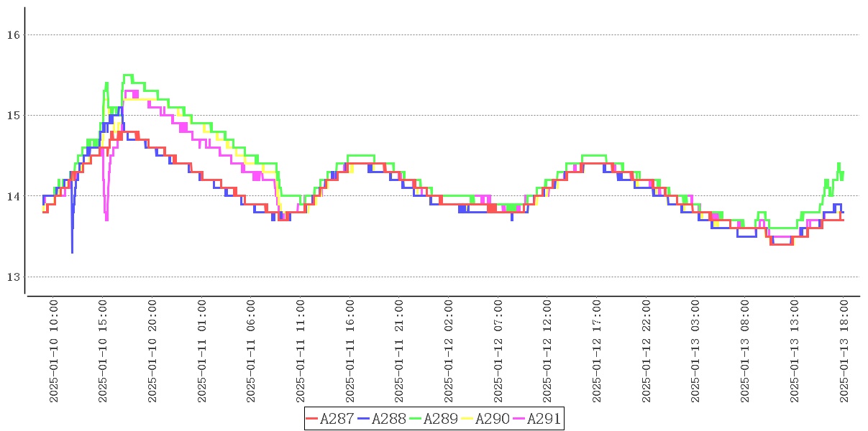Click the green line swatch beside A289
This screenshot has height=431, width=868.
pyautogui.click(x=416, y=419)
